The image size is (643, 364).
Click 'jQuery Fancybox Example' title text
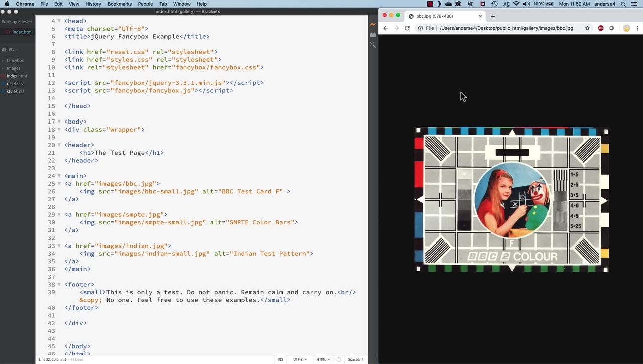[135, 37]
